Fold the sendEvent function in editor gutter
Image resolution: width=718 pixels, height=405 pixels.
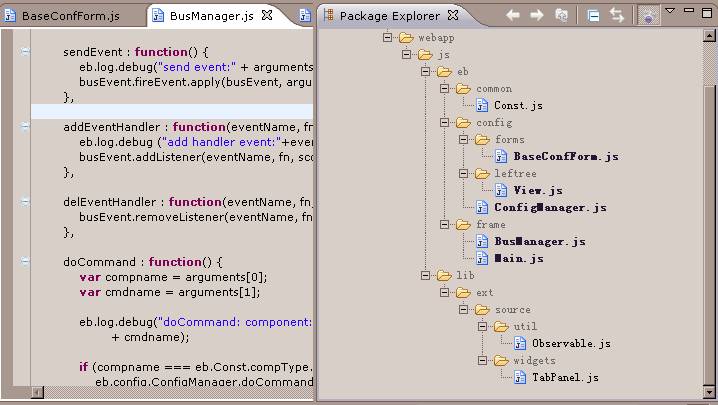click(x=25, y=51)
